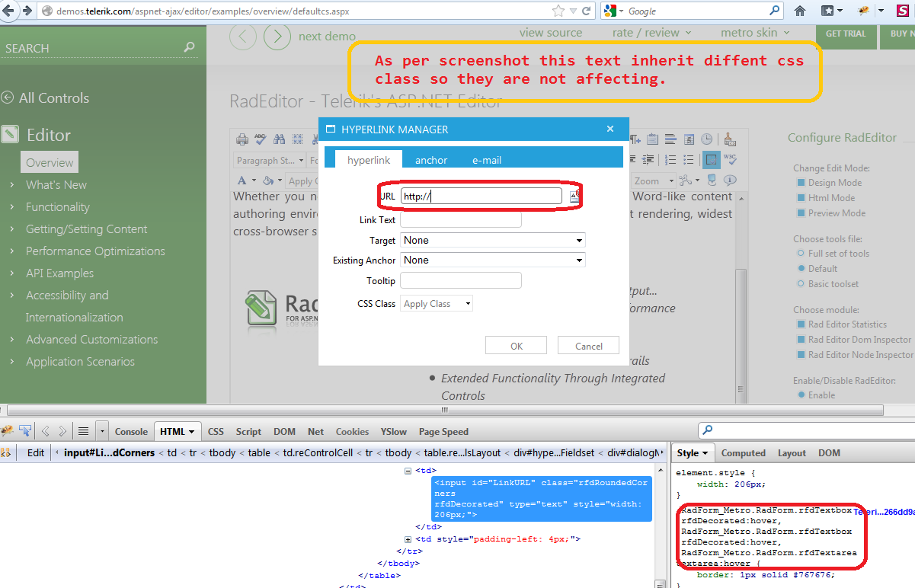The width and height of the screenshot is (915, 588).
Task: Click the Firebug bug icon
Action: pyautogui.click(x=7, y=431)
